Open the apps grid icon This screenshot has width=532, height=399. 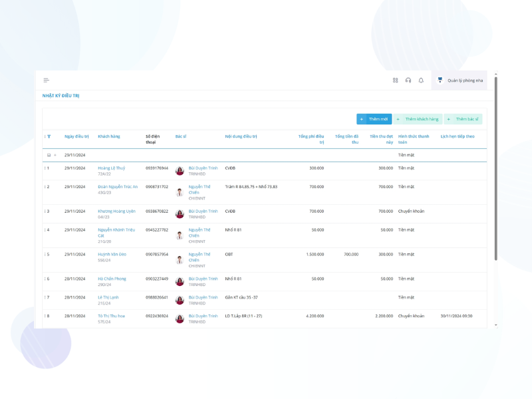coord(395,80)
